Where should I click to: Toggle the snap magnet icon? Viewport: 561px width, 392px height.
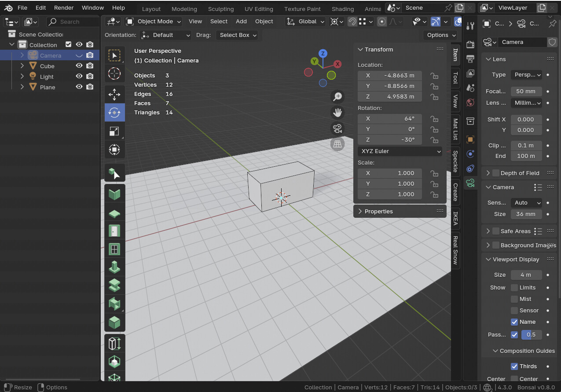pos(352,22)
